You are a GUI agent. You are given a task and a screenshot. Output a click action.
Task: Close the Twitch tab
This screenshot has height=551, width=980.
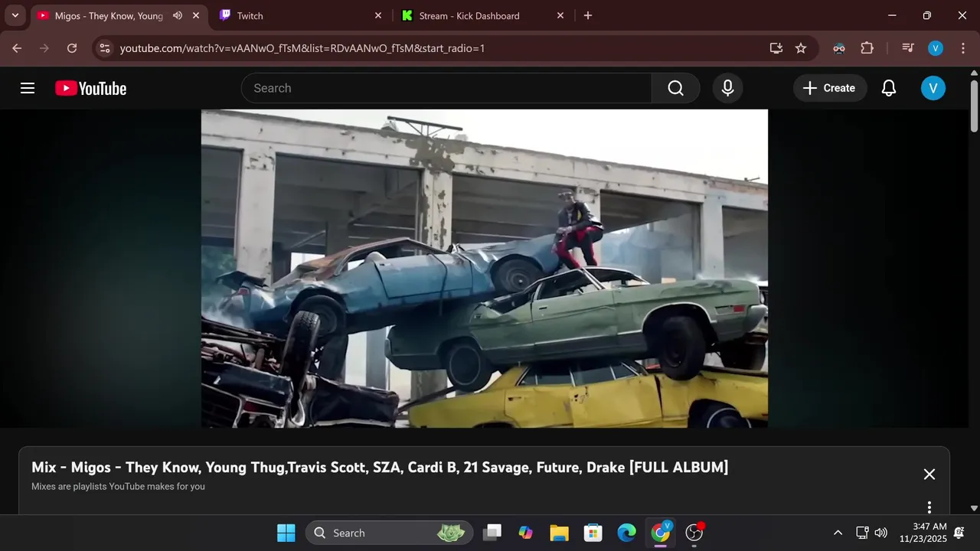click(378, 15)
